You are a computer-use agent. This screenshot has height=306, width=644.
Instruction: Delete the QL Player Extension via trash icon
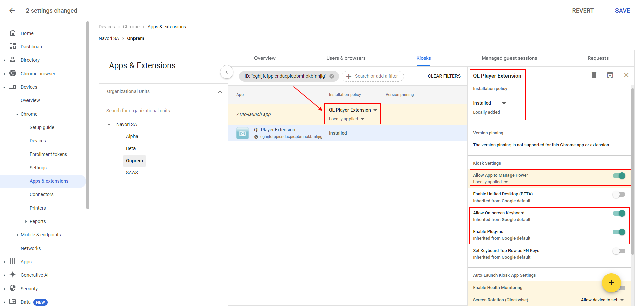pos(594,75)
